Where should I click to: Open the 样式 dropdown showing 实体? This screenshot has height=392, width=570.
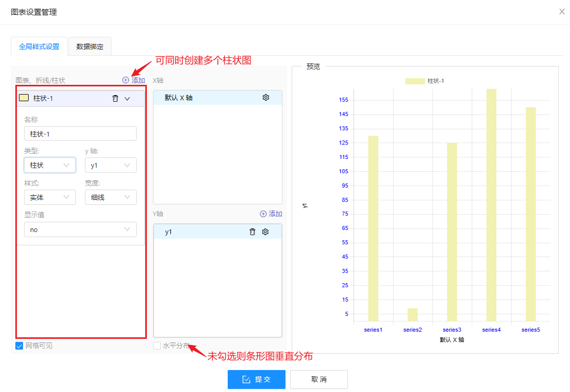50,197
